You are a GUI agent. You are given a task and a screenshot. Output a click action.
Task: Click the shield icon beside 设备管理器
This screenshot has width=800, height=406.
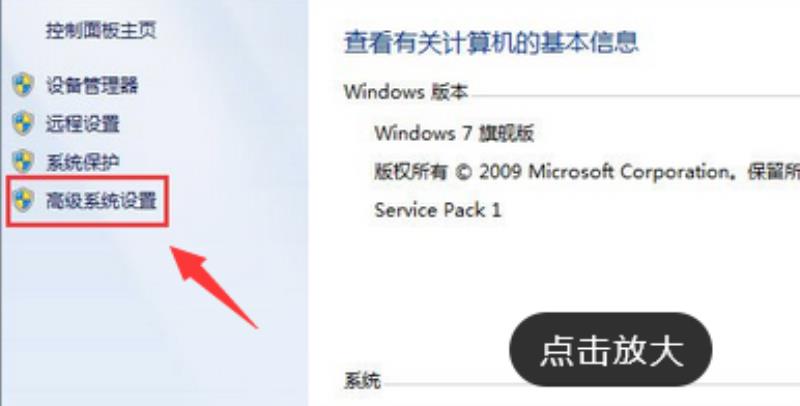(x=23, y=85)
